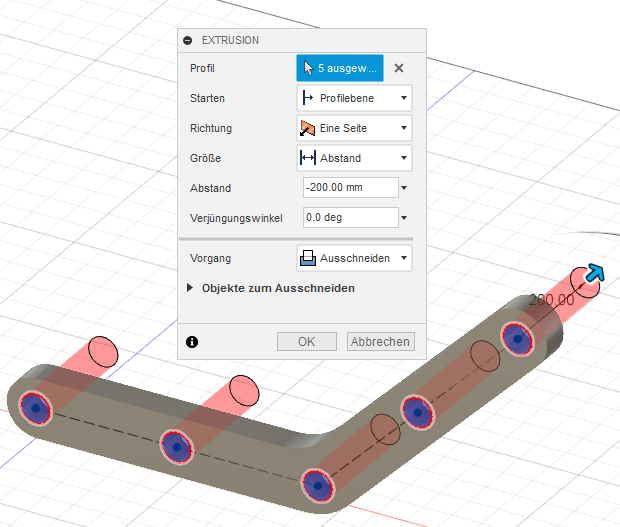Open the Vorgang dropdown set to Ausschneiden
The width and height of the screenshot is (620, 527).
click(x=354, y=258)
